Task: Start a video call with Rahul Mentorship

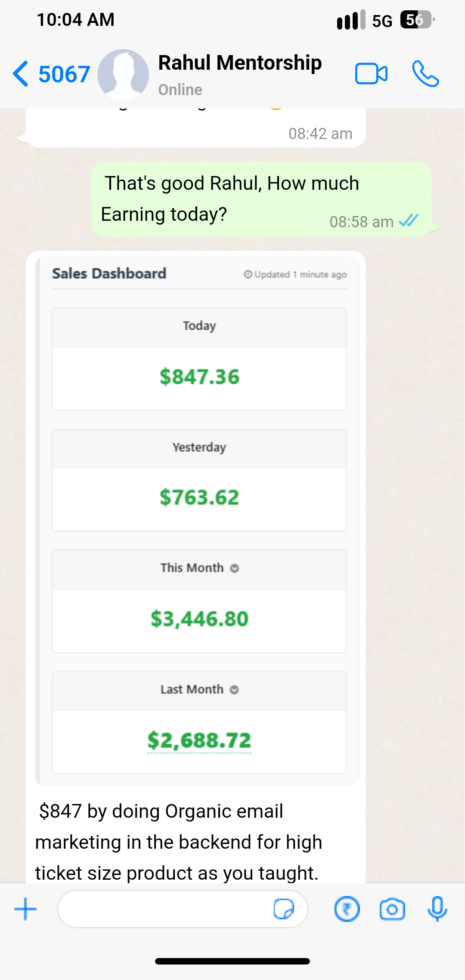Action: [371, 74]
